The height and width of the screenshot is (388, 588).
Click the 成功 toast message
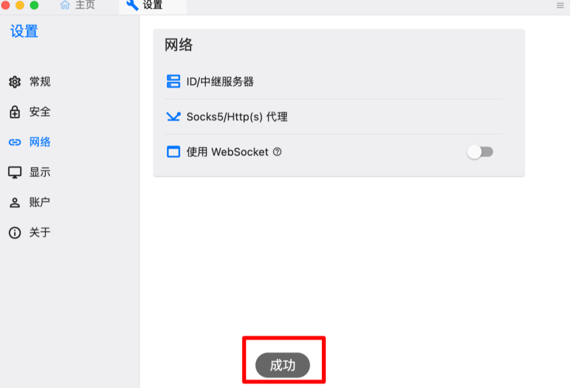pos(283,365)
